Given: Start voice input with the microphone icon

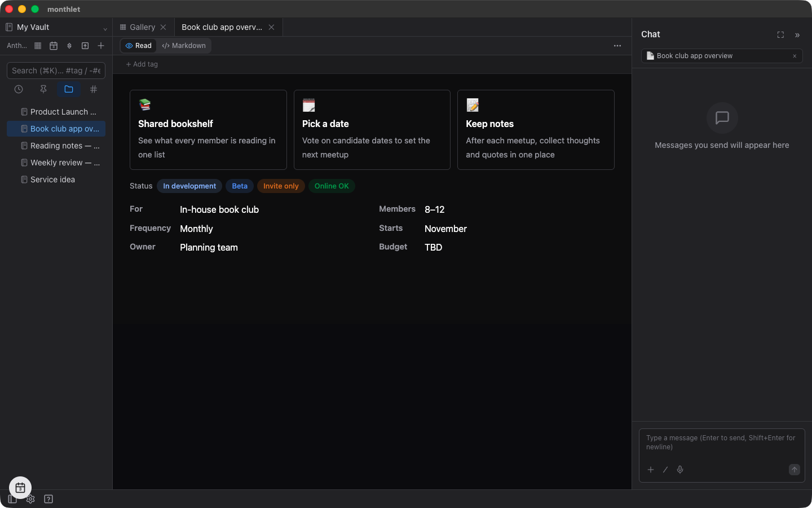Looking at the screenshot, I should coord(680,470).
